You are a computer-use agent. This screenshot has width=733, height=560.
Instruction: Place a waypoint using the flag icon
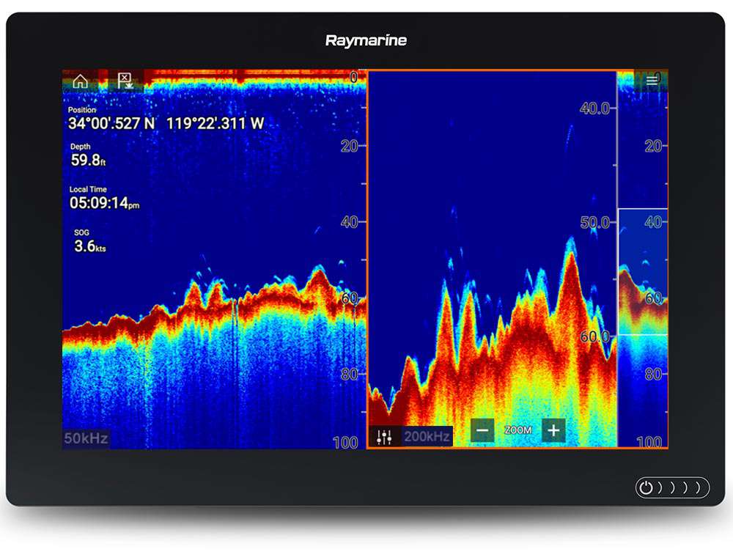(125, 81)
